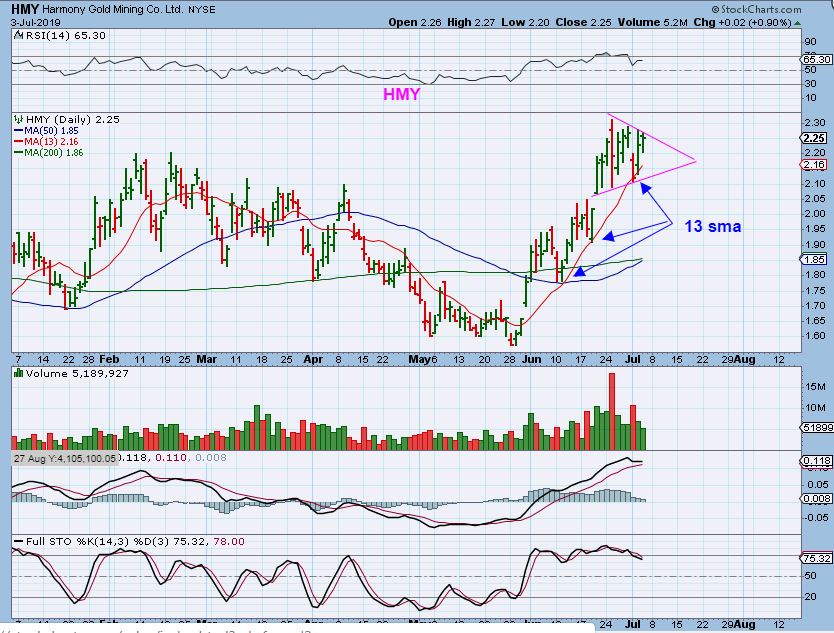The image size is (834, 633).
Task: Click the 2.00 price axis label
Action: (815, 214)
